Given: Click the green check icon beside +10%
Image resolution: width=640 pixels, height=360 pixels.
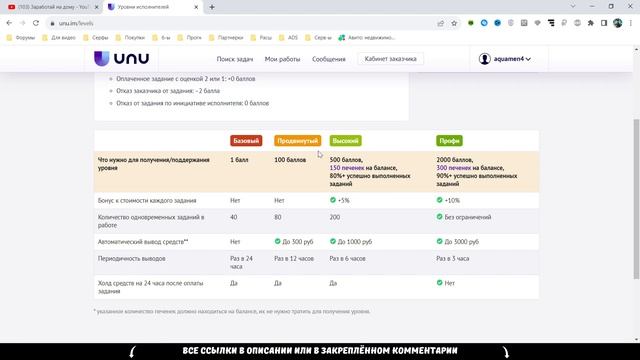Looking at the screenshot, I should point(439,200).
